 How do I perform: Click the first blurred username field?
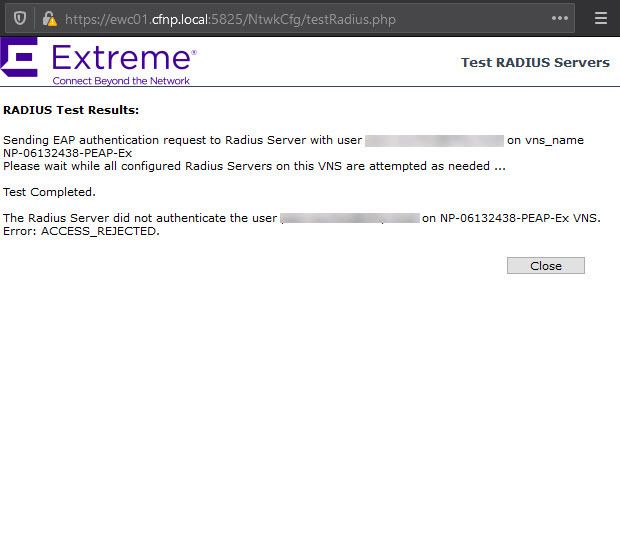point(434,141)
